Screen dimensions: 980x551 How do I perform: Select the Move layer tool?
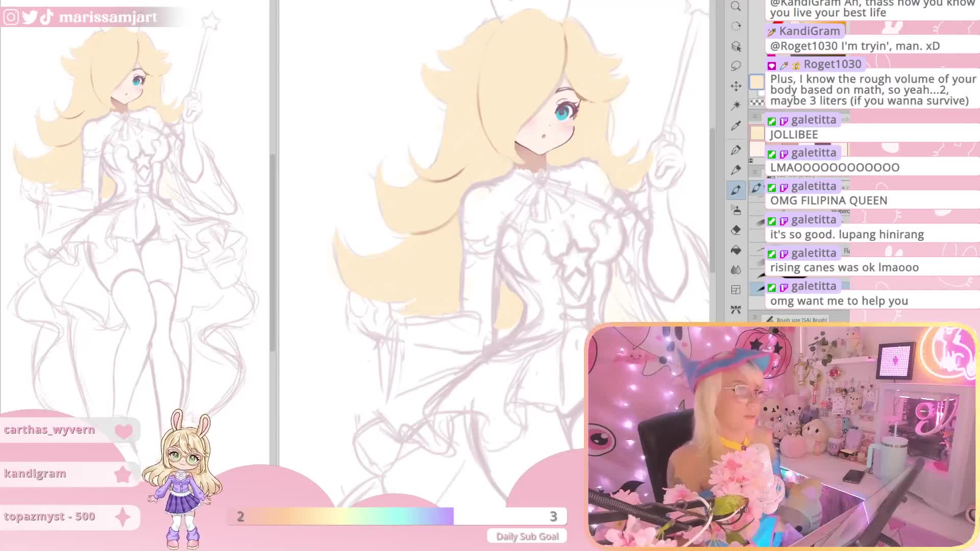pos(736,86)
